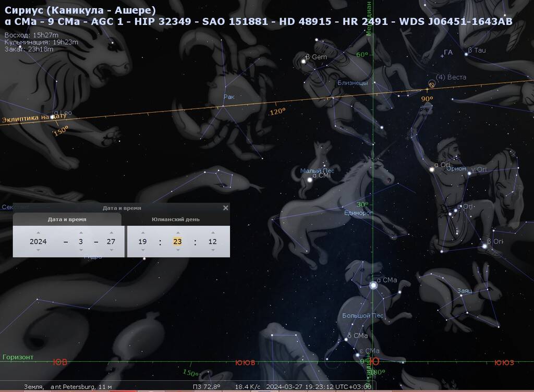Image resolution: width=534 pixels, height=392 pixels.
Task: Click the Горизонт line label
Action: (x=18, y=357)
